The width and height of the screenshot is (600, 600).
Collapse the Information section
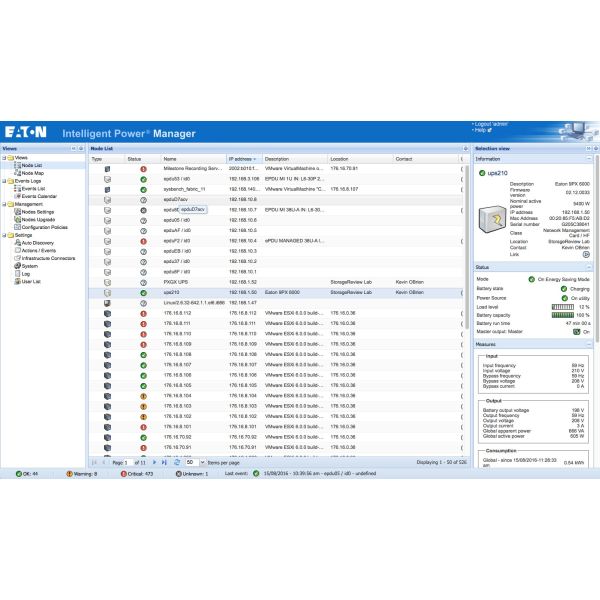(589, 158)
